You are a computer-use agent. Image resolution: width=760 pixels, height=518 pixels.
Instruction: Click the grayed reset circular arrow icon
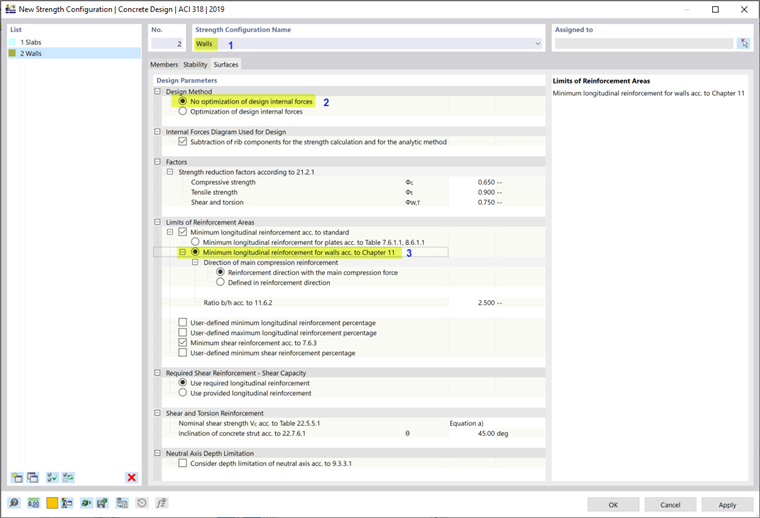(x=142, y=503)
